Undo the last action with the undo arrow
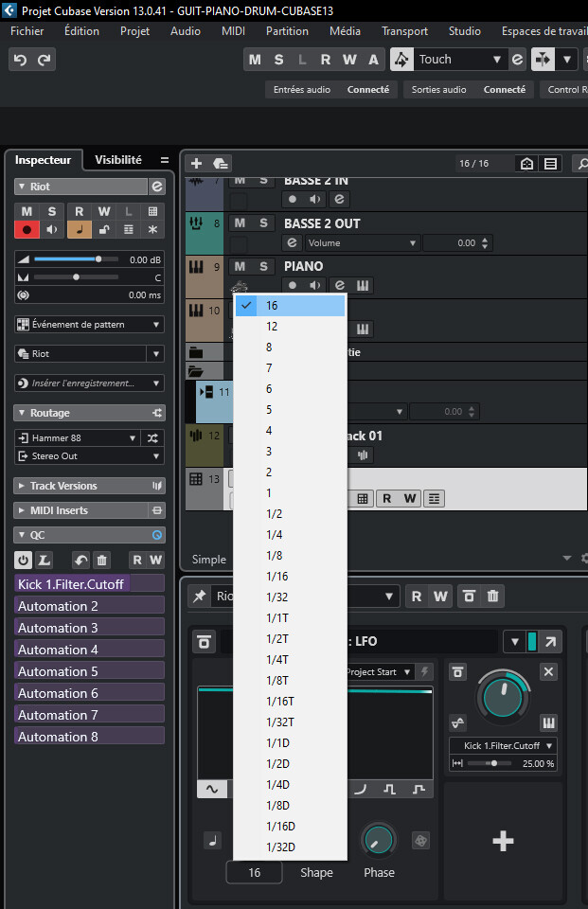The width and height of the screenshot is (588, 909). tap(20, 60)
